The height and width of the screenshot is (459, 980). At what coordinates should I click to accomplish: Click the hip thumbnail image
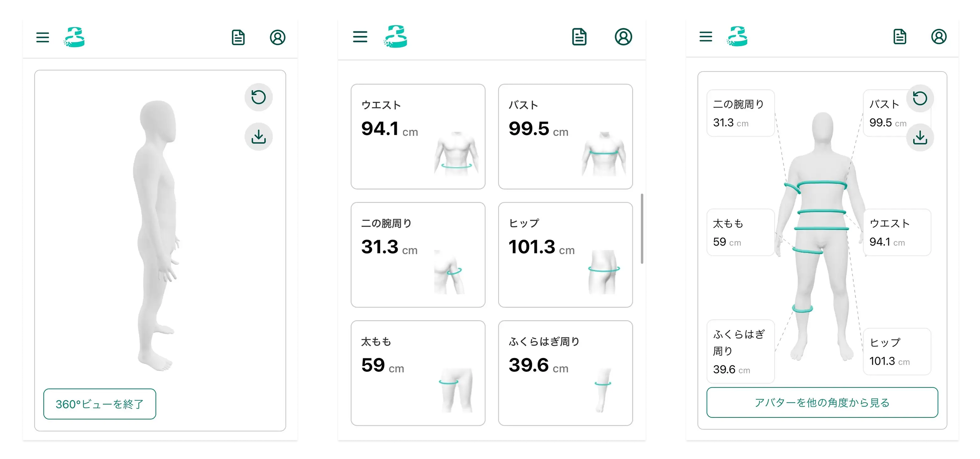tap(604, 272)
